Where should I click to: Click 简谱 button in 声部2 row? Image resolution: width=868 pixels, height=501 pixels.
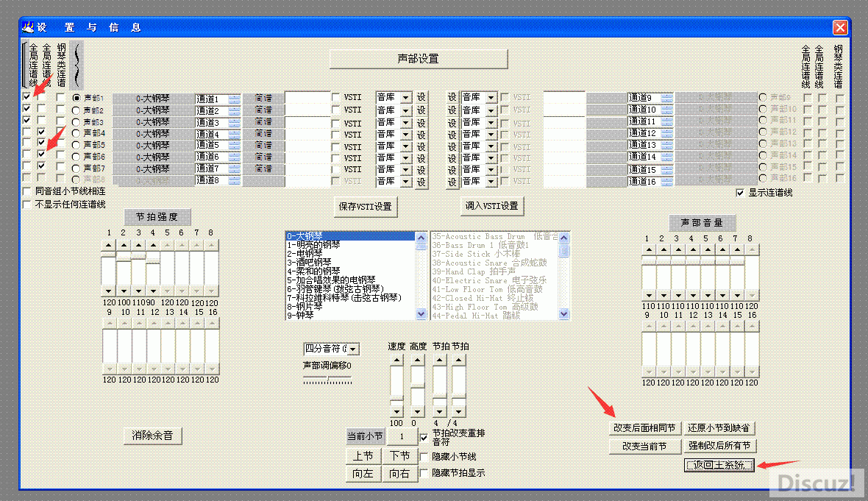263,110
